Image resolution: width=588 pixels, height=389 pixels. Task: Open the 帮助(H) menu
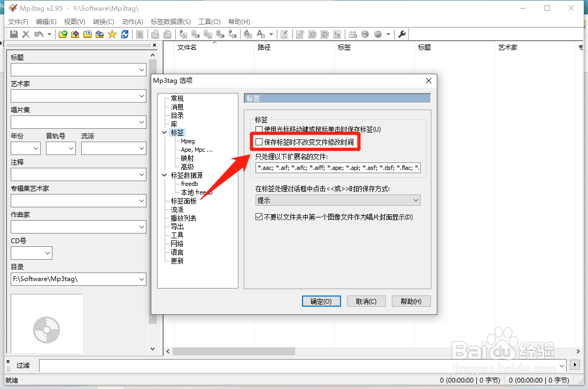(239, 22)
